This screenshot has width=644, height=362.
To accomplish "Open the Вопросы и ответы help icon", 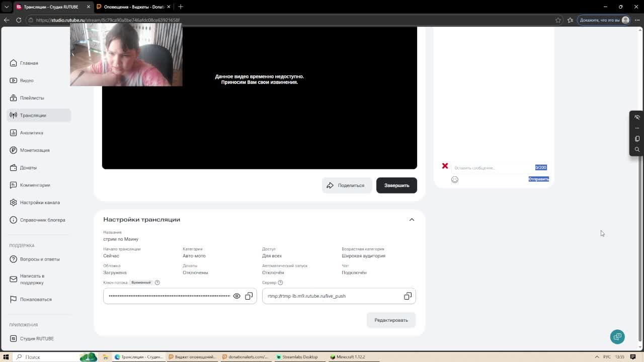I will (x=14, y=259).
